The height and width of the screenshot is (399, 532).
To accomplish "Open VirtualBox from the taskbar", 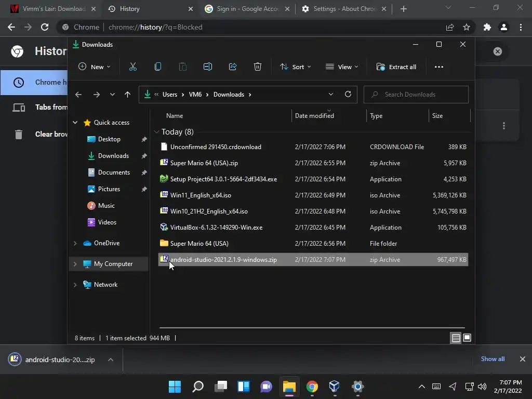I will (x=334, y=387).
